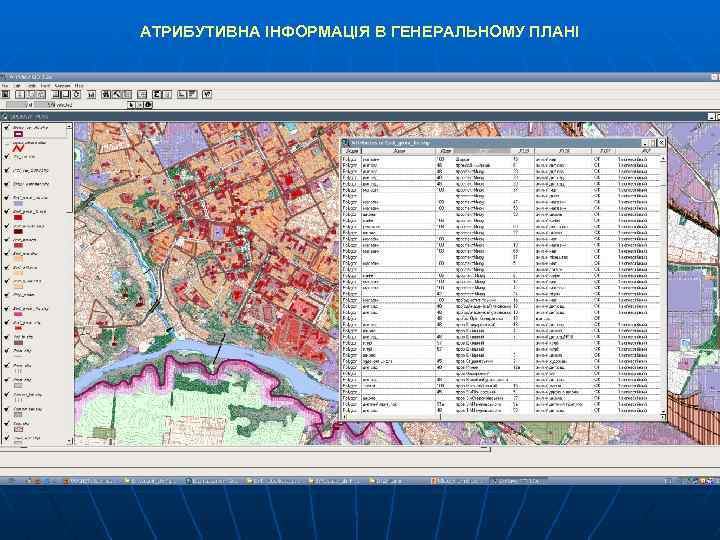Image resolution: width=720 pixels, height=540 pixels.
Task: Click the Sort Ascending button
Action: tap(182, 94)
